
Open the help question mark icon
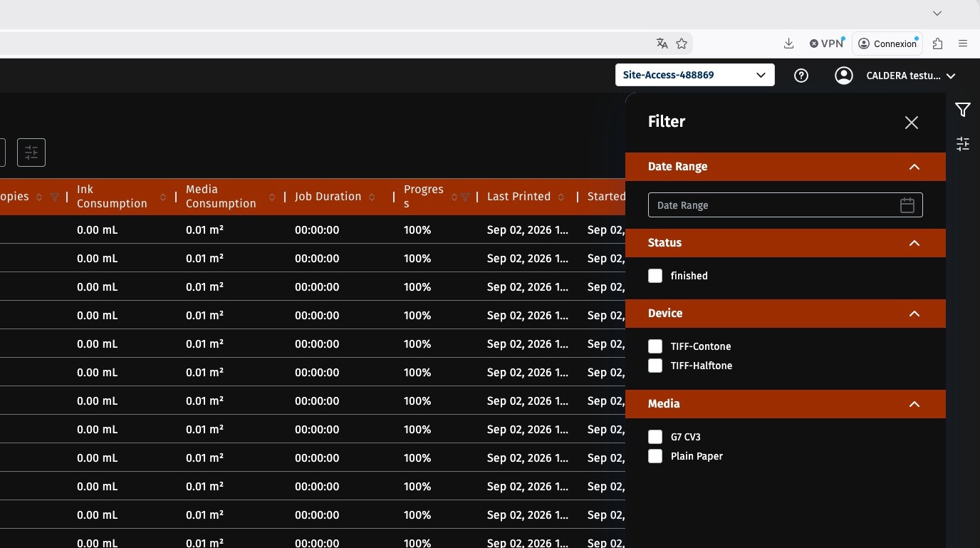(801, 76)
